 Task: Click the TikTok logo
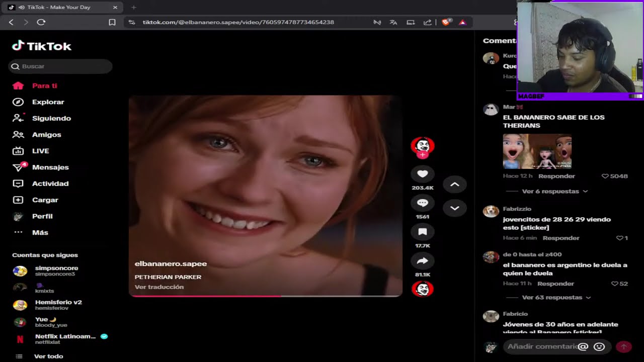[x=42, y=46]
